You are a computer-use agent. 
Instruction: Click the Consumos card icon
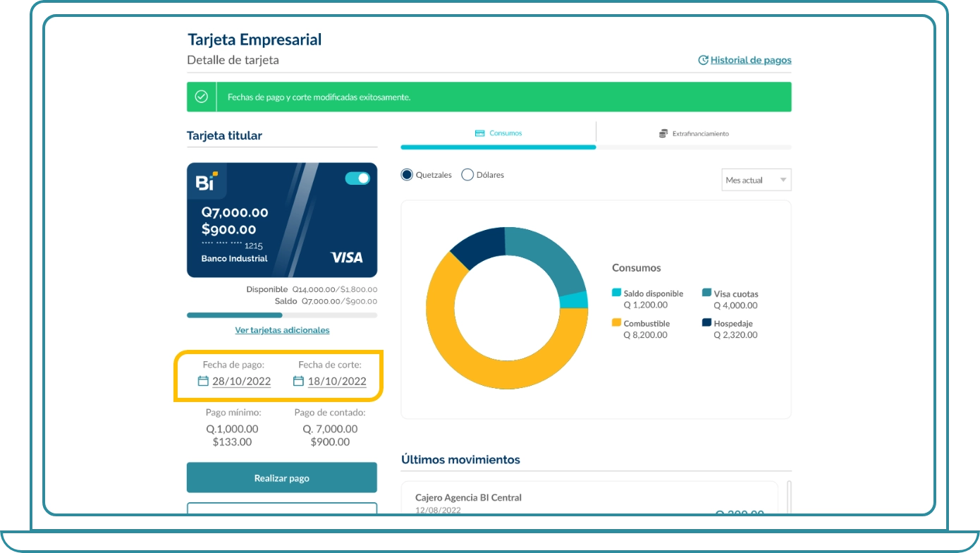coord(480,133)
